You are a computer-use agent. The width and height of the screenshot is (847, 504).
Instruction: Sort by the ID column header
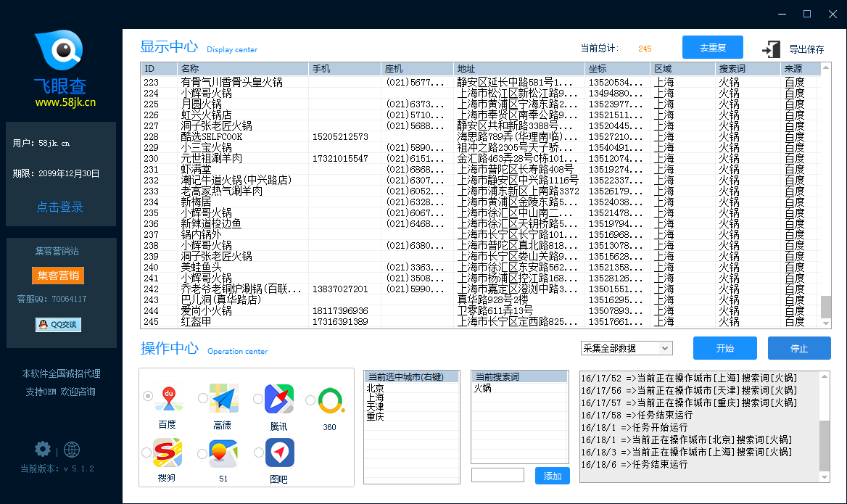pyautogui.click(x=159, y=69)
